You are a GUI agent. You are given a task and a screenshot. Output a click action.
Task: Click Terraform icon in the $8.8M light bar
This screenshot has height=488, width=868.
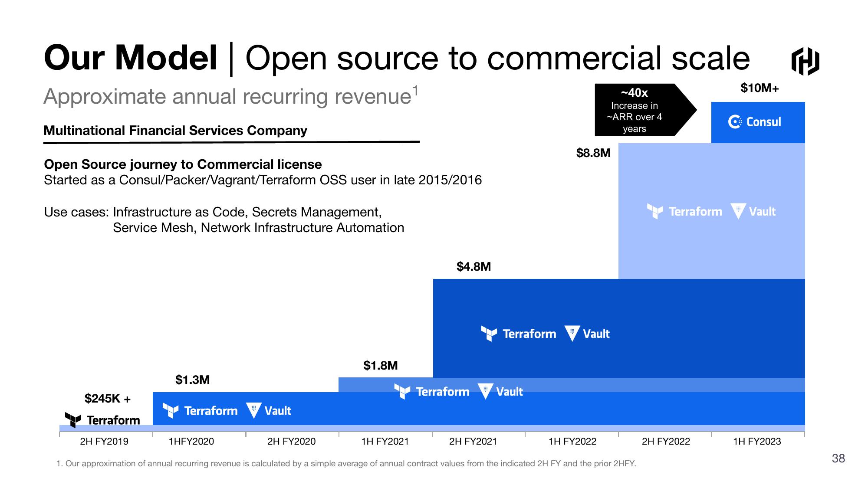pos(655,211)
